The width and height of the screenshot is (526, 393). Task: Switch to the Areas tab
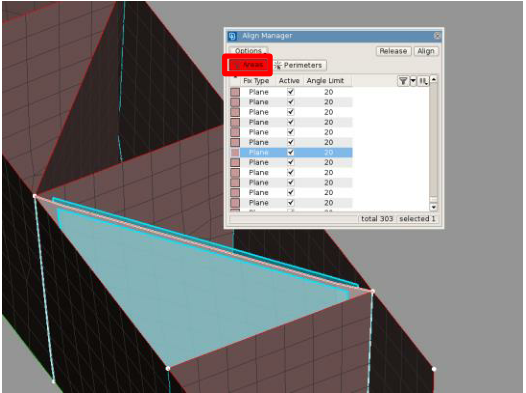[x=248, y=65]
